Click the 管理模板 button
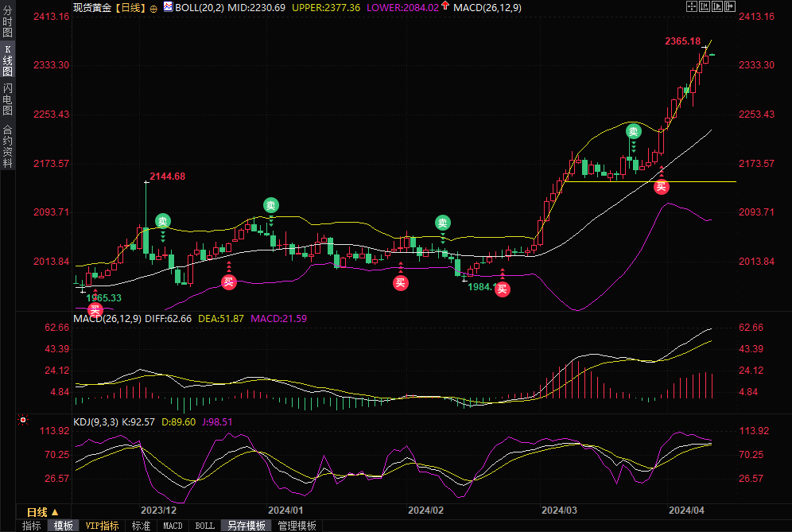 click(x=297, y=526)
